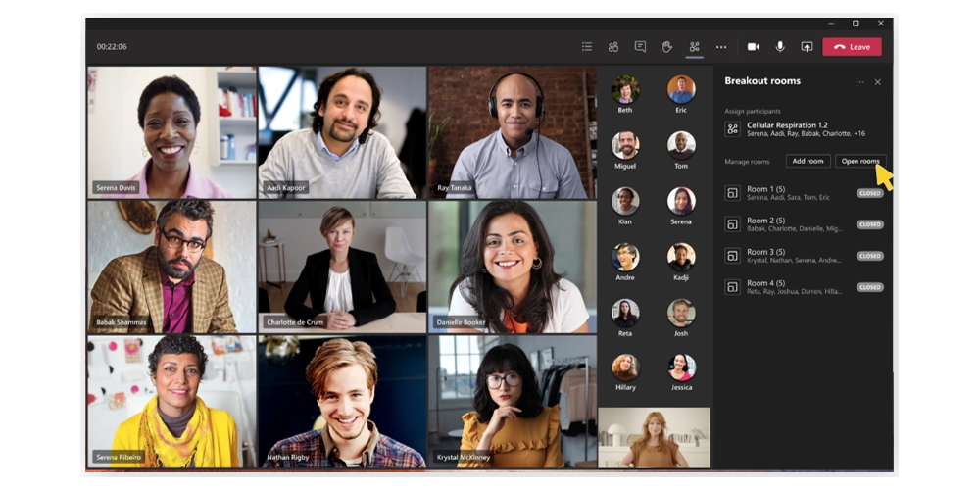The height and width of the screenshot is (490, 980).
Task: Toggle the camera on or off
Action: pos(753,47)
